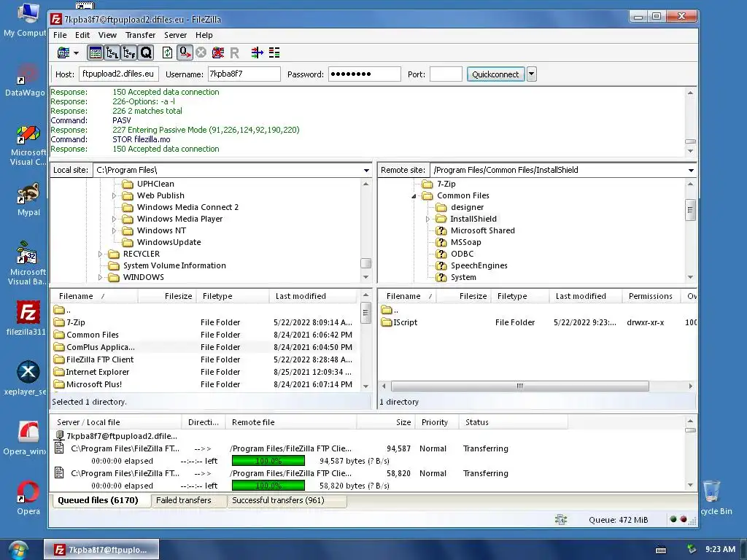This screenshot has width=747, height=560.
Task: Click the cancel current operation icon
Action: click(x=201, y=52)
